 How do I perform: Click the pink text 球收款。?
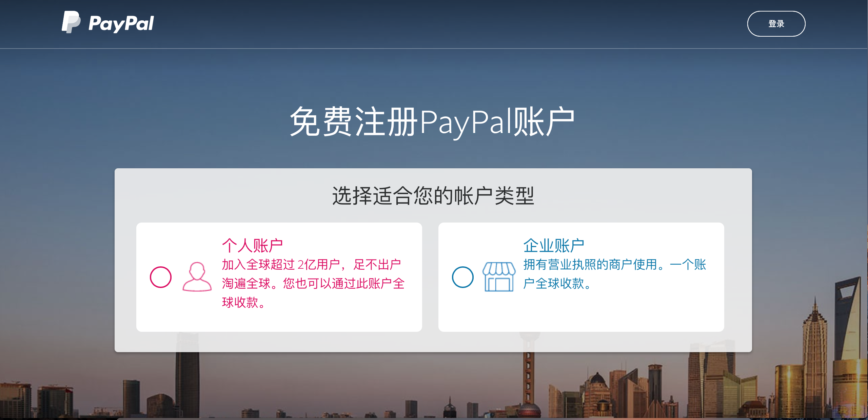tap(243, 302)
